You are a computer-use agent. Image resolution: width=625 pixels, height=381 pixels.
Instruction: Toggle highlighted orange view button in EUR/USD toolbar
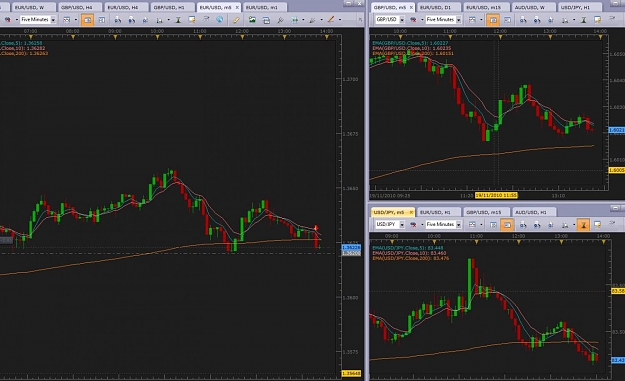87,20
